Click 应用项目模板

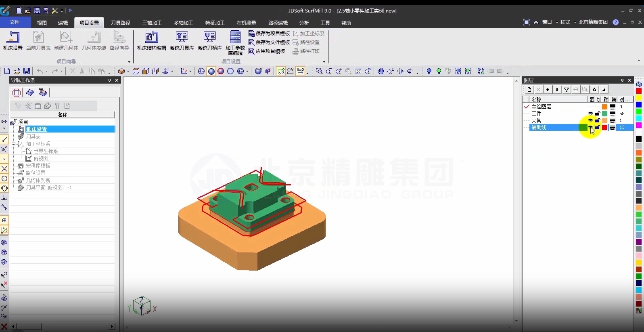[x=267, y=51]
